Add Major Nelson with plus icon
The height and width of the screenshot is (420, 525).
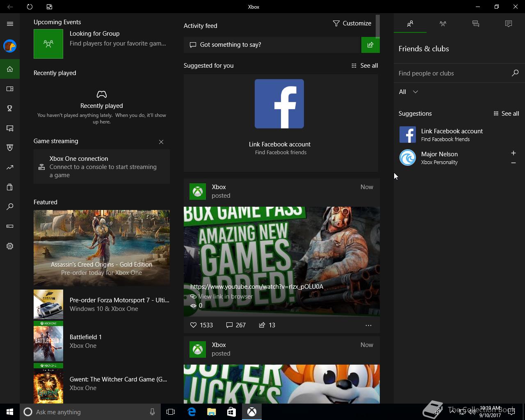[513, 153]
